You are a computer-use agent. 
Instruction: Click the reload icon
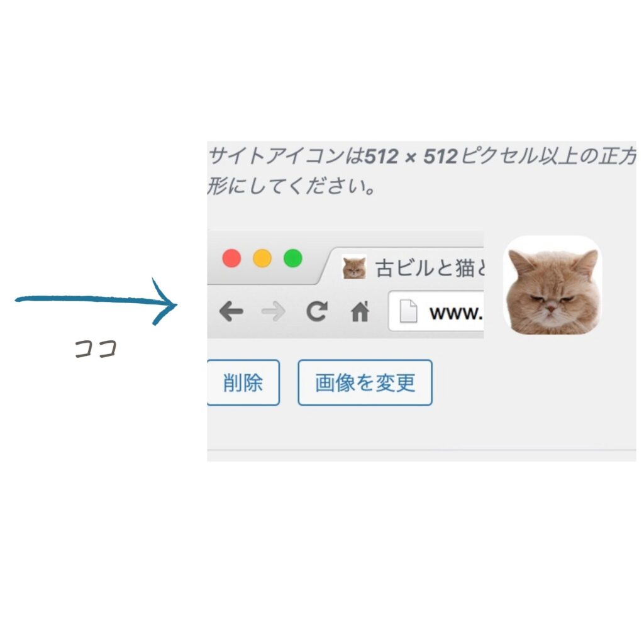pyautogui.click(x=317, y=311)
